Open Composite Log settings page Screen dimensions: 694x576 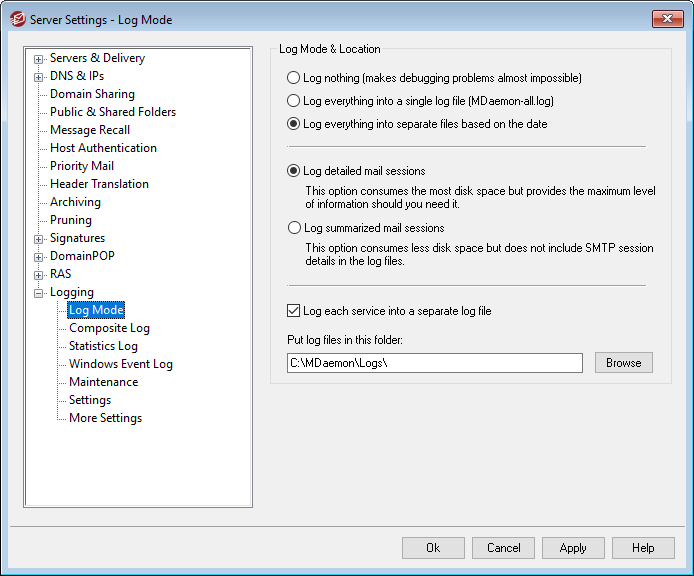[x=109, y=328]
